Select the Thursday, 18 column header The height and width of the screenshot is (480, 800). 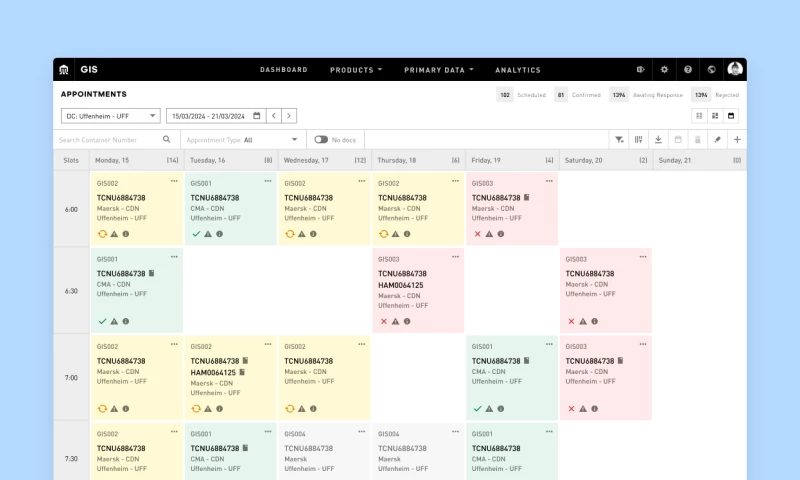(418, 160)
